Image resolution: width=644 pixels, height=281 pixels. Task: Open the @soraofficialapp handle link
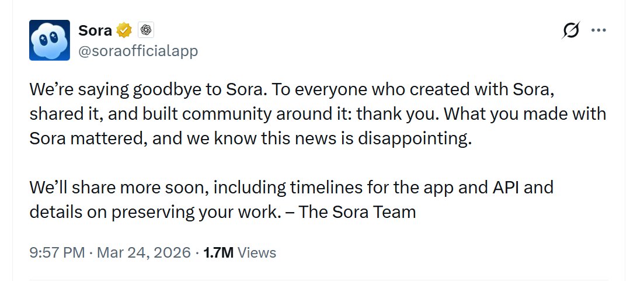click(138, 51)
